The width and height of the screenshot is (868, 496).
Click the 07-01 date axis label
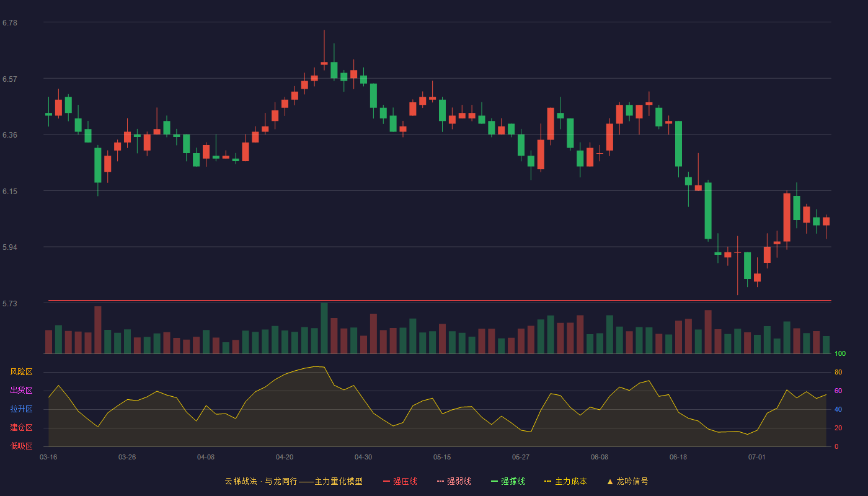[757, 457]
